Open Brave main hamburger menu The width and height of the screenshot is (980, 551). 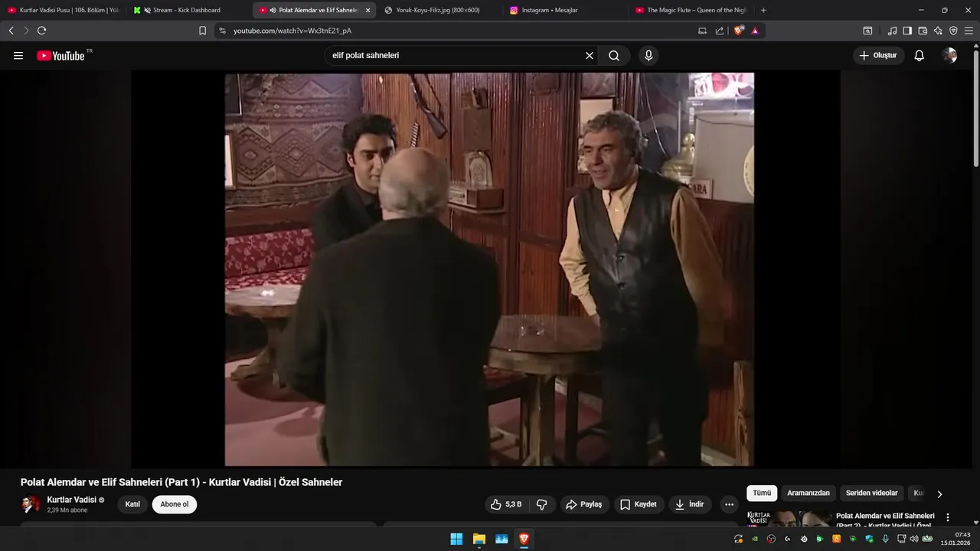coord(969,31)
